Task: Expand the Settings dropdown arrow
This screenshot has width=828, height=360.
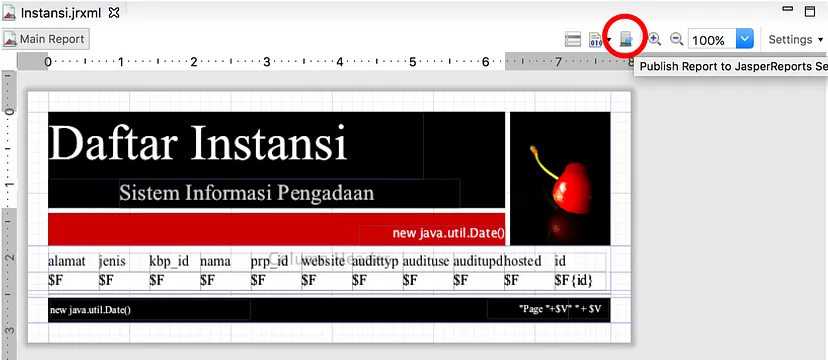Action: click(x=821, y=40)
